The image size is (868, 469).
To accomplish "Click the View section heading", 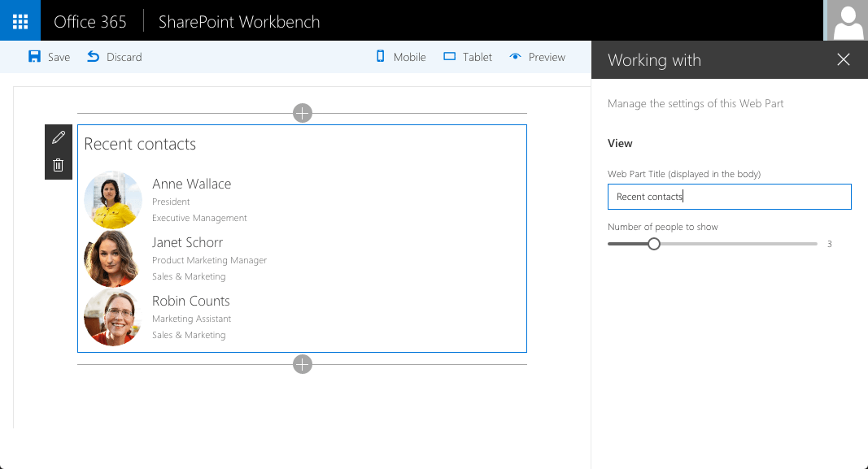I will coord(620,143).
